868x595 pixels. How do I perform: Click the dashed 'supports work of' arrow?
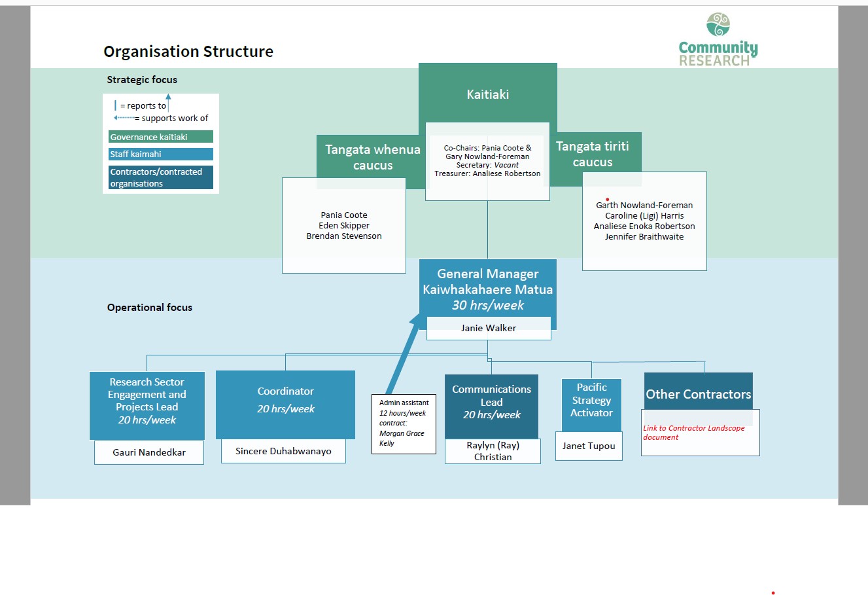pyautogui.click(x=124, y=118)
